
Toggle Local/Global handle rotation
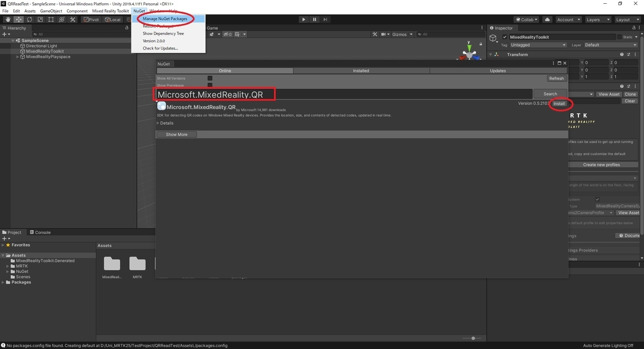[113, 19]
